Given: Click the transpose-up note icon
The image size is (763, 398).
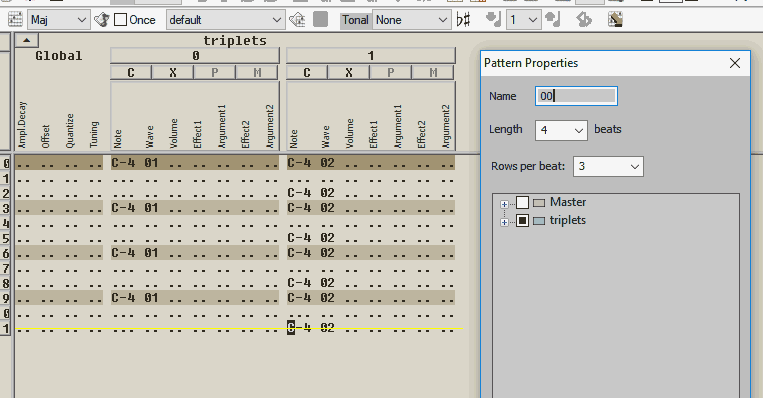Looking at the screenshot, I should [x=553, y=20].
